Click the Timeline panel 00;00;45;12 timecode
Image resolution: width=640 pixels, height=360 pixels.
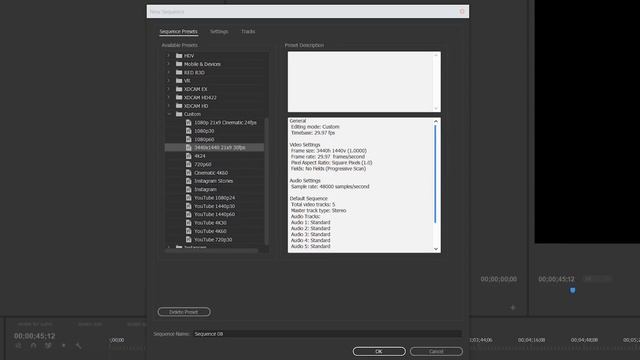click(x=34, y=336)
